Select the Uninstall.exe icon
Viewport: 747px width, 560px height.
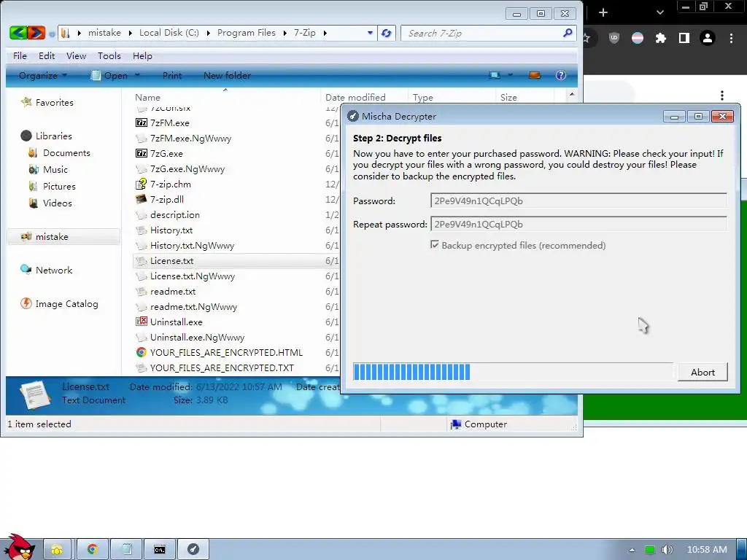(142, 322)
